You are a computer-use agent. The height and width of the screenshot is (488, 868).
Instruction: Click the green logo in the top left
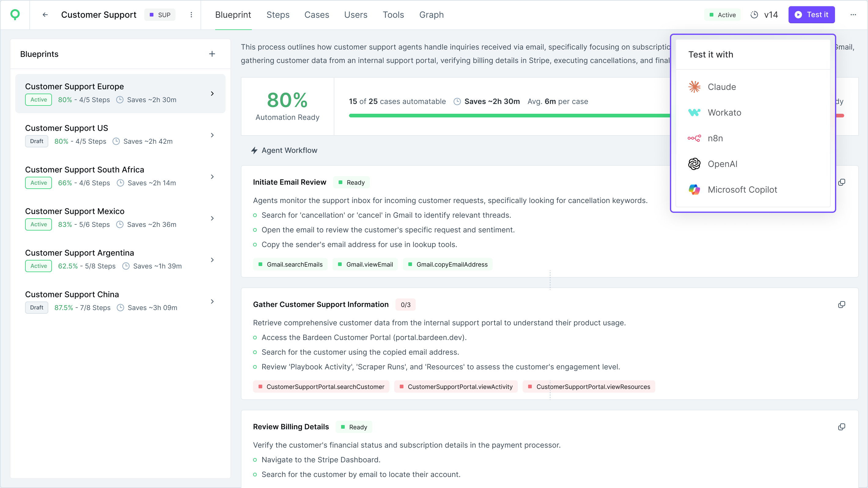click(x=15, y=15)
